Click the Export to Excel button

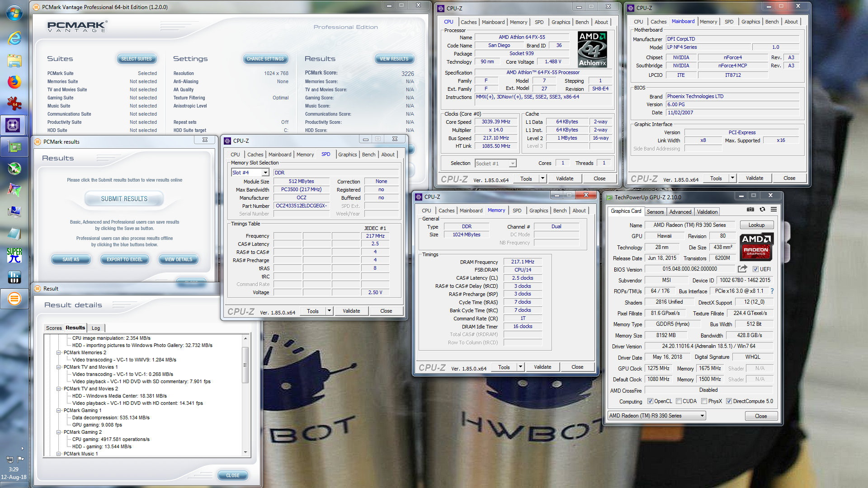click(124, 259)
